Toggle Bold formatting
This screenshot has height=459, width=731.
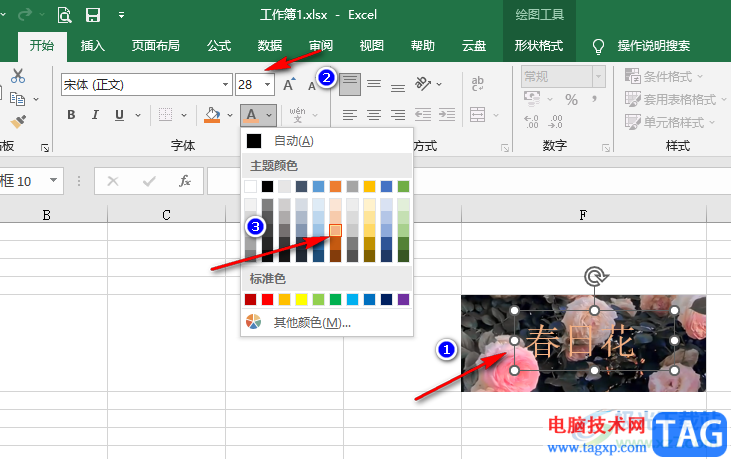[71, 115]
